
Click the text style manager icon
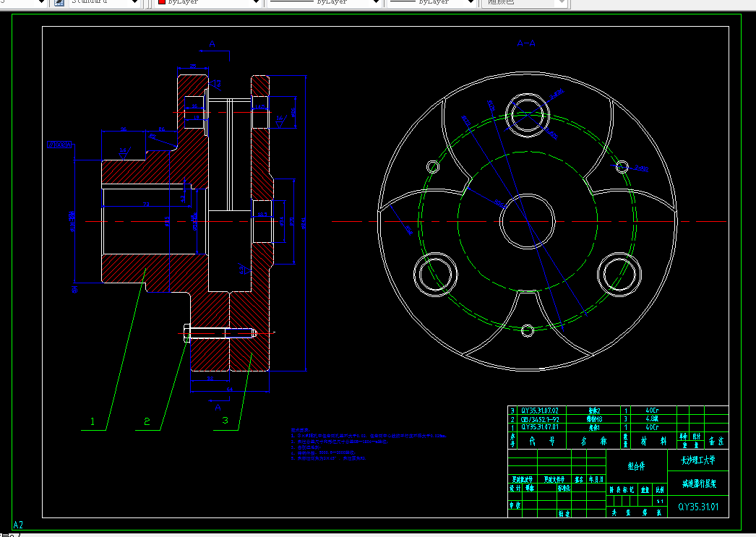click(59, 2)
